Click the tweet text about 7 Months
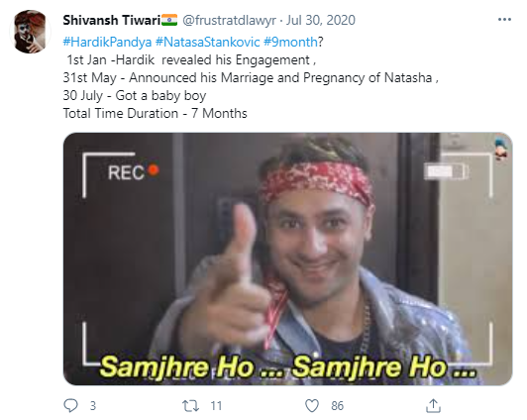Image resolution: width=527 pixels, height=420 pixels. click(155, 113)
